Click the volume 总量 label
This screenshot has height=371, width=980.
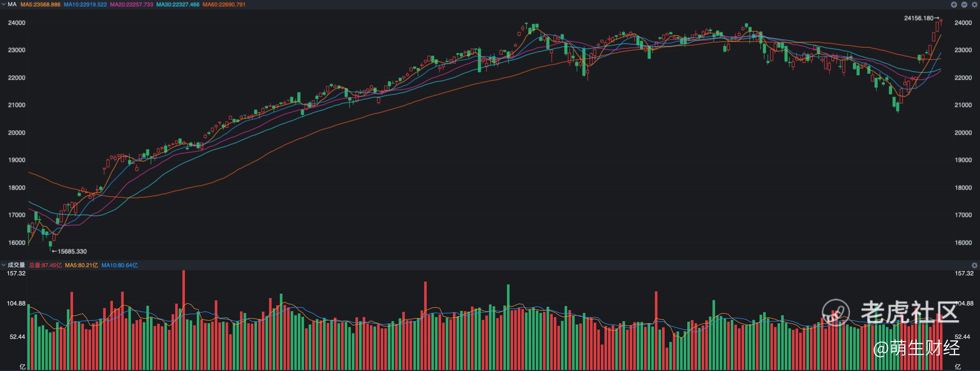(45, 265)
